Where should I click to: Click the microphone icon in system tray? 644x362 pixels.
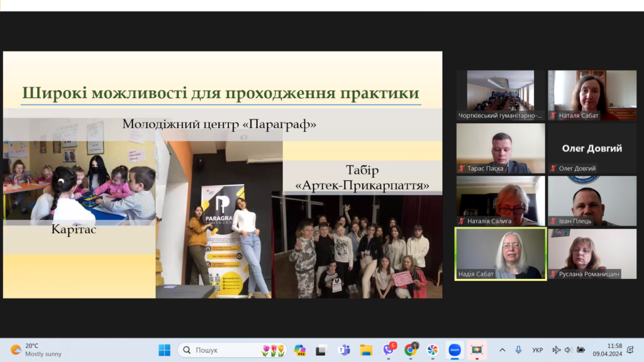coord(519,350)
